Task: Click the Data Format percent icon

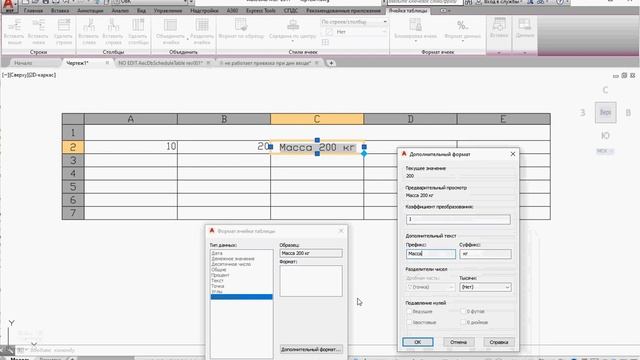Action: [x=462, y=25]
